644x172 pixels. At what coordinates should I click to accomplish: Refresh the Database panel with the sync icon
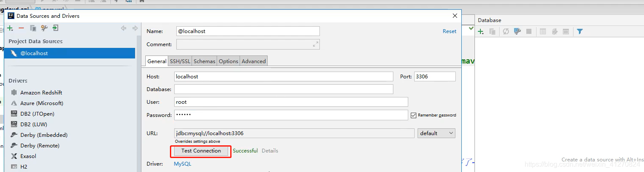click(x=506, y=31)
